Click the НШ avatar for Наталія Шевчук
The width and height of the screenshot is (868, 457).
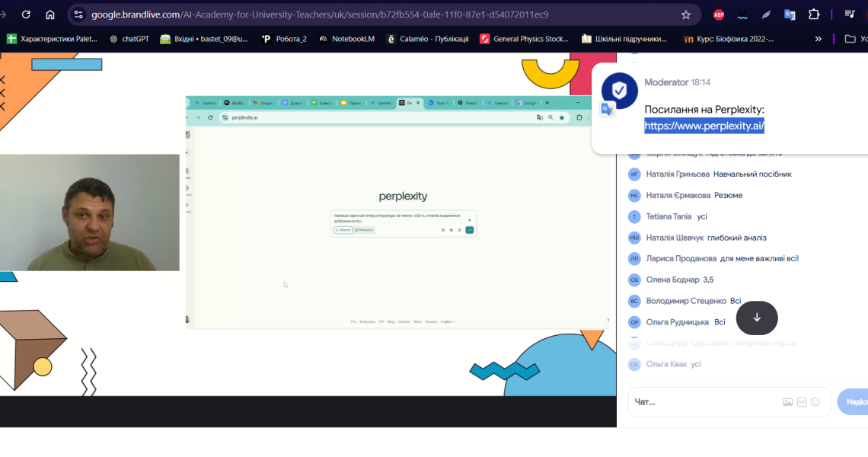point(634,238)
